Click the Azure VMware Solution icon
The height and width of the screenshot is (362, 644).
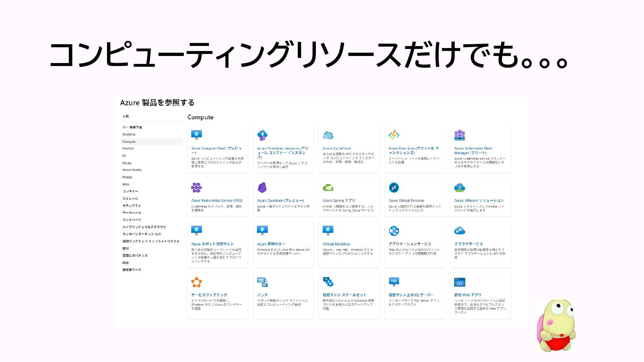pos(460,187)
